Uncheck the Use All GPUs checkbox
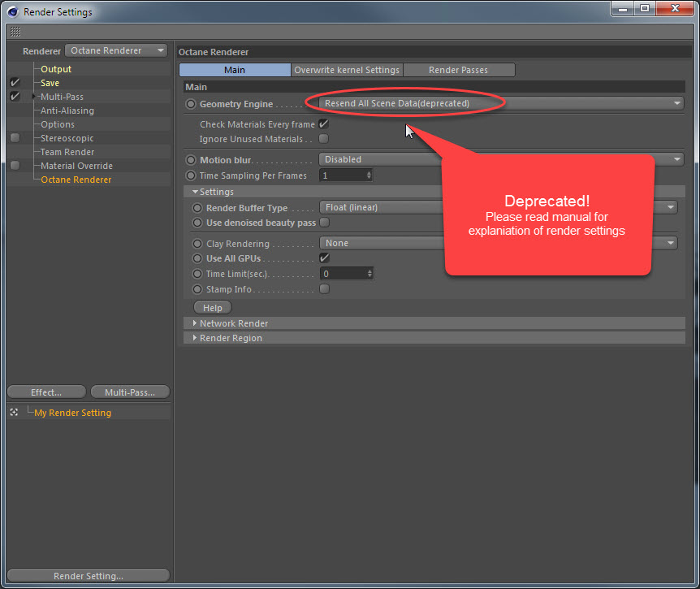The width and height of the screenshot is (700, 589). tap(325, 258)
